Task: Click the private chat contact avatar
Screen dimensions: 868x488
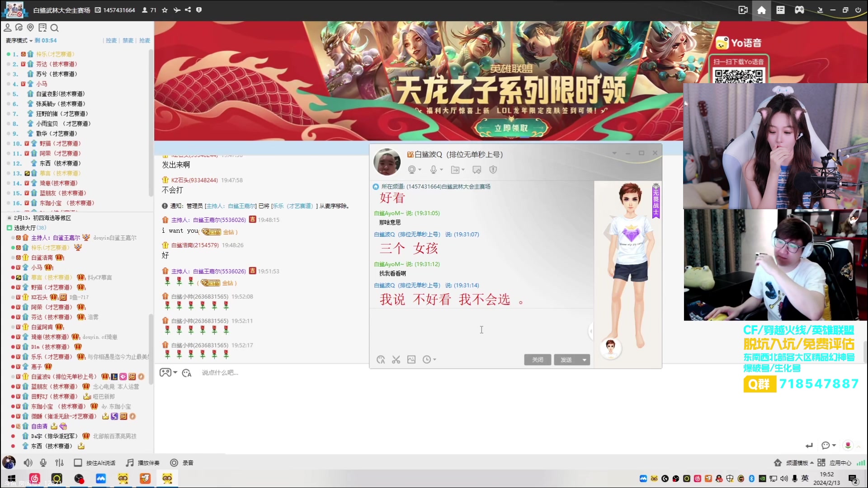Action: (387, 161)
